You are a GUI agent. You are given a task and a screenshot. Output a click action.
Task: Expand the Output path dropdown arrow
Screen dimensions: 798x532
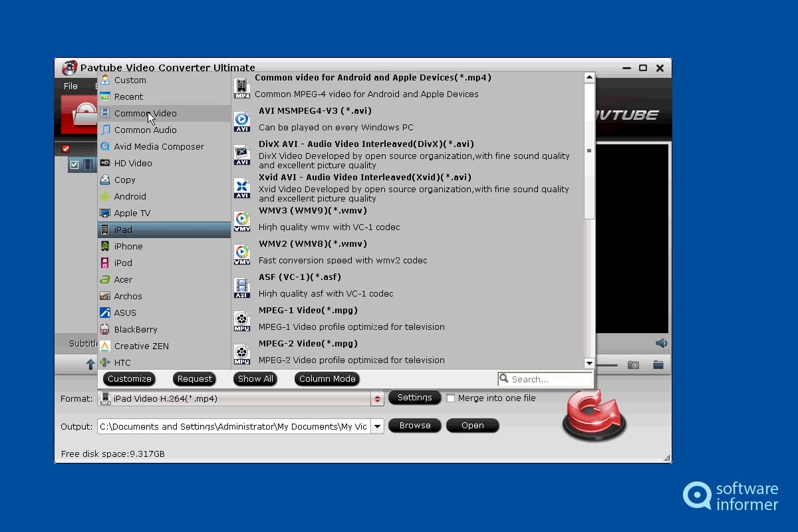click(x=377, y=427)
